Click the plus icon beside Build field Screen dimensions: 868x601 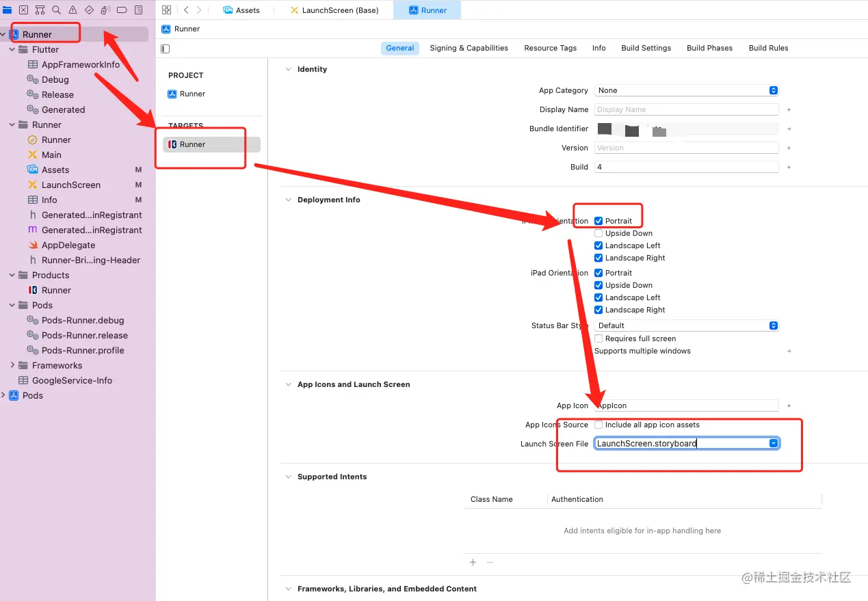pos(789,167)
